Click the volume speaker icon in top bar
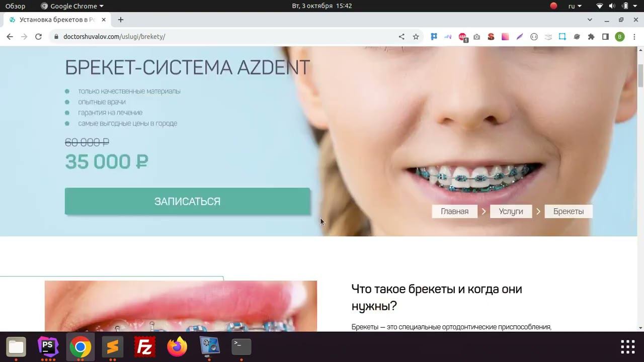The image size is (644, 362). tap(612, 6)
